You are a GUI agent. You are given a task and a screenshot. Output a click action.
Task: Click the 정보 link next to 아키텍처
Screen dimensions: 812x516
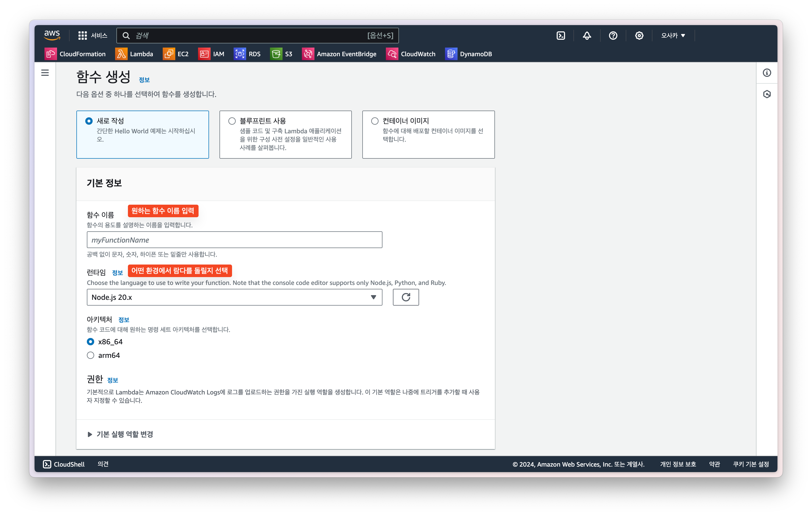(123, 320)
